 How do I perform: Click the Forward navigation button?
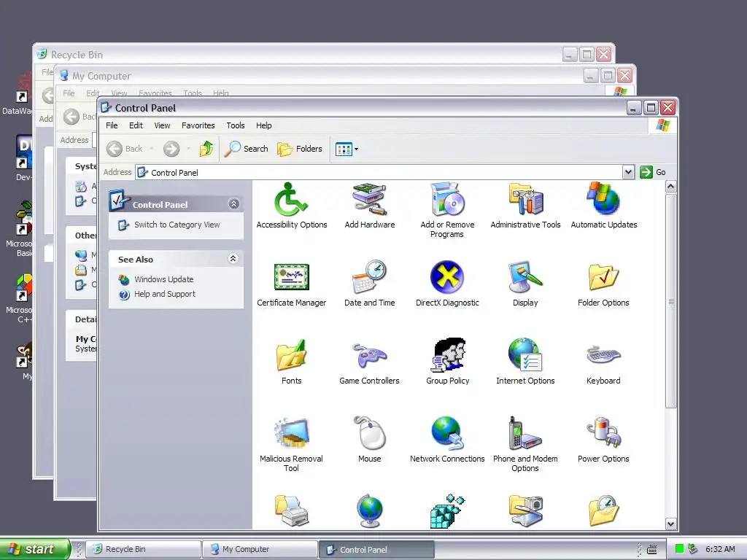pyautogui.click(x=171, y=149)
